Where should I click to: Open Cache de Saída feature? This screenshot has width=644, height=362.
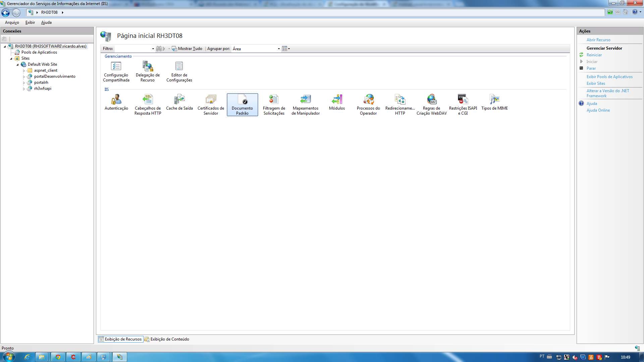(179, 103)
